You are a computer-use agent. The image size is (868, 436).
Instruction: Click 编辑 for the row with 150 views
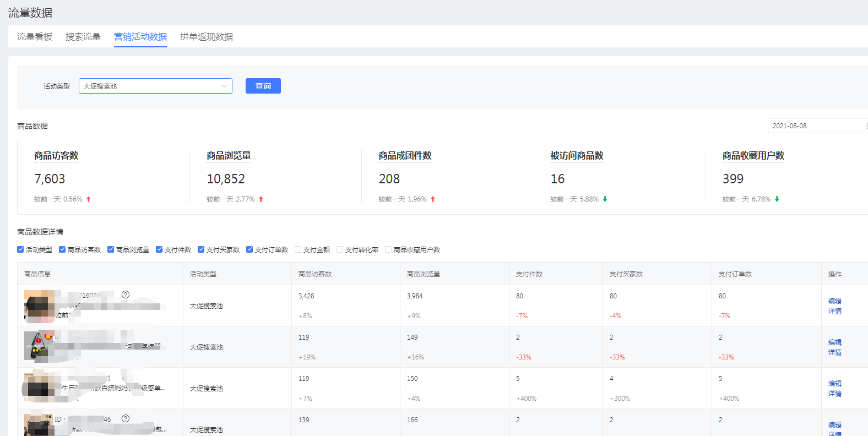835,384
